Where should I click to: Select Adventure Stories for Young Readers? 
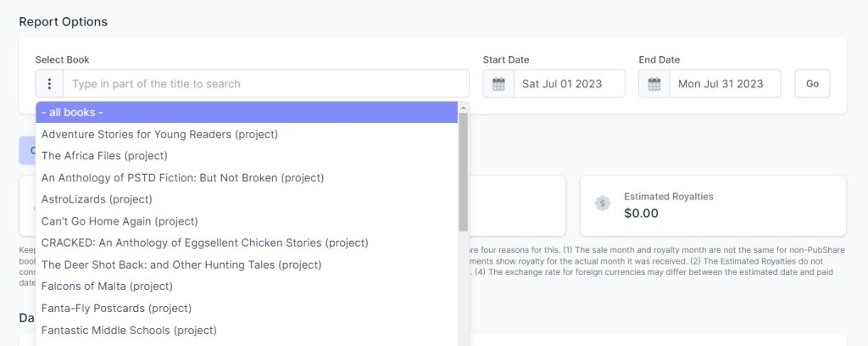tap(159, 134)
